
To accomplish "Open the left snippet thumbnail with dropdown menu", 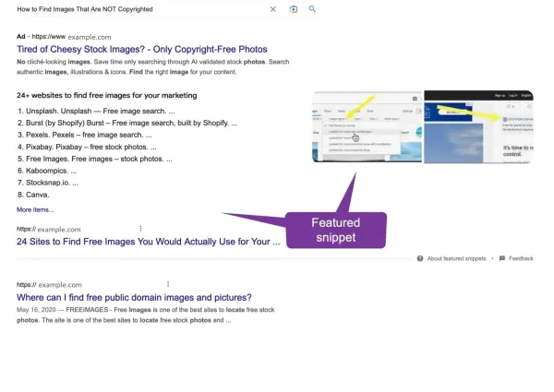I will [367, 126].
